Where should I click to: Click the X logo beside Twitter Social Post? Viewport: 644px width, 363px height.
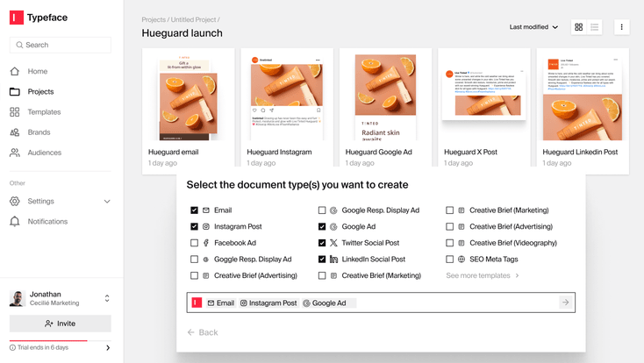click(x=333, y=243)
